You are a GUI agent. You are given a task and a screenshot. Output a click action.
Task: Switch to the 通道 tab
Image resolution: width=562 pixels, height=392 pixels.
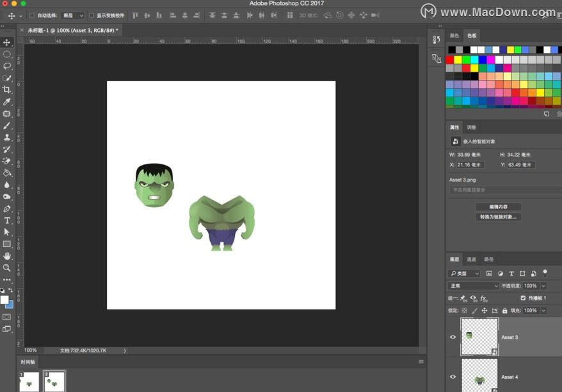click(x=472, y=259)
